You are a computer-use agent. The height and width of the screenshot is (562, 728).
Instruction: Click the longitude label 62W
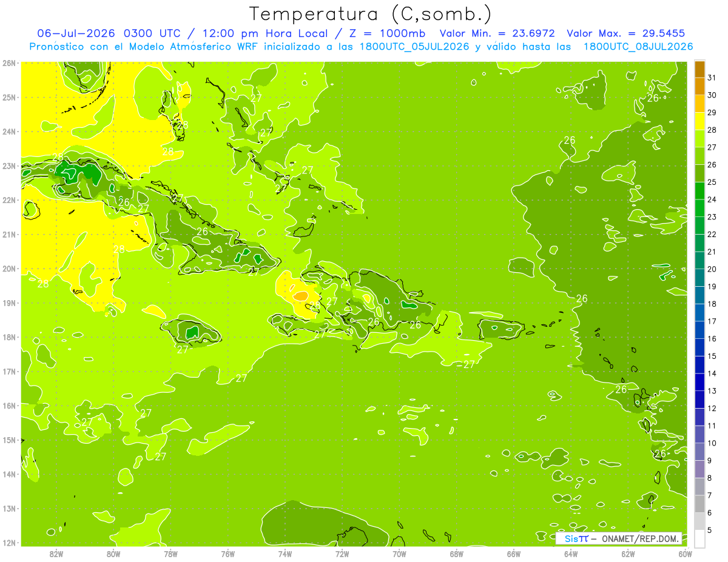(x=628, y=554)
